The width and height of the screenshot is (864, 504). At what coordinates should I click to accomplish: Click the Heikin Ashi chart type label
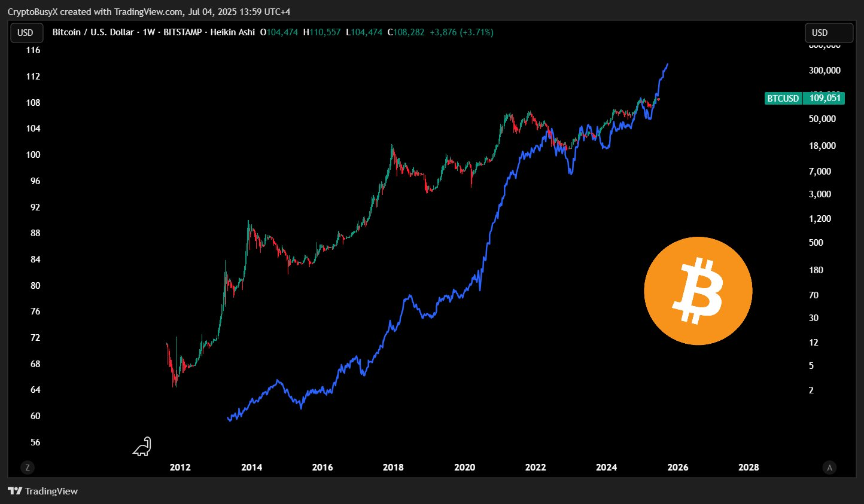click(x=232, y=32)
